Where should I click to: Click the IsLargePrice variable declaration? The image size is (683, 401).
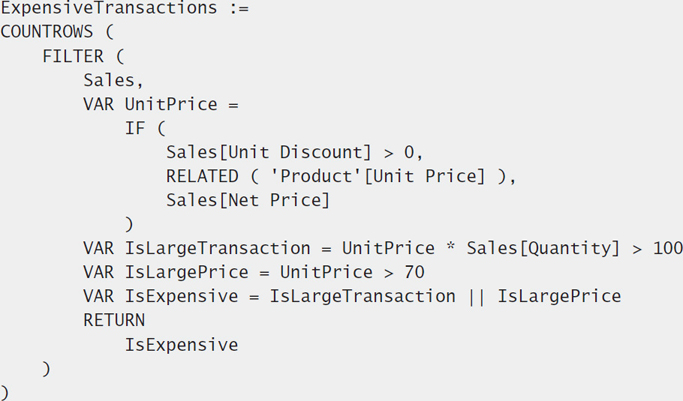coord(186,272)
